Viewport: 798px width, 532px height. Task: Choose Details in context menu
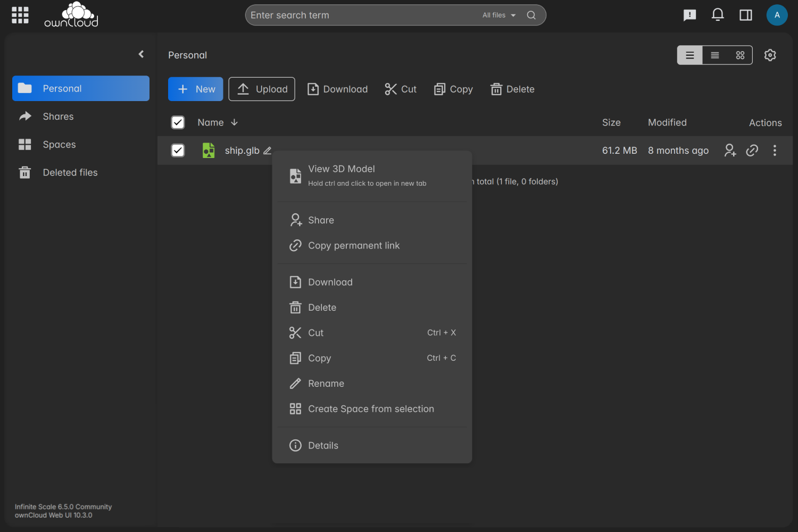click(372, 445)
